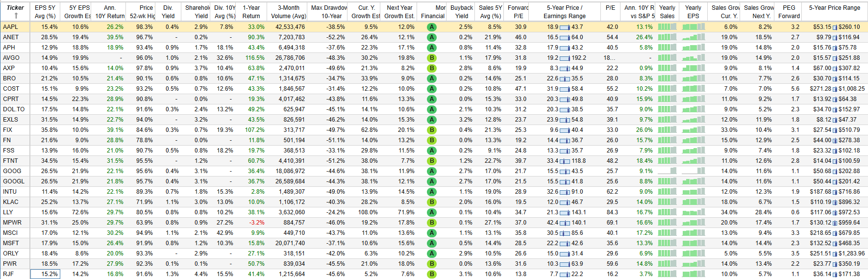Click AAPL's Yearly Sales sparkline chart
This screenshot has height=279, width=868.
(x=667, y=27)
